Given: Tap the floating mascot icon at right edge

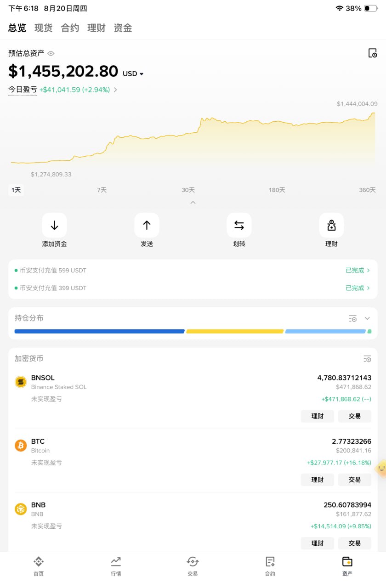Looking at the screenshot, I should 381,469.
